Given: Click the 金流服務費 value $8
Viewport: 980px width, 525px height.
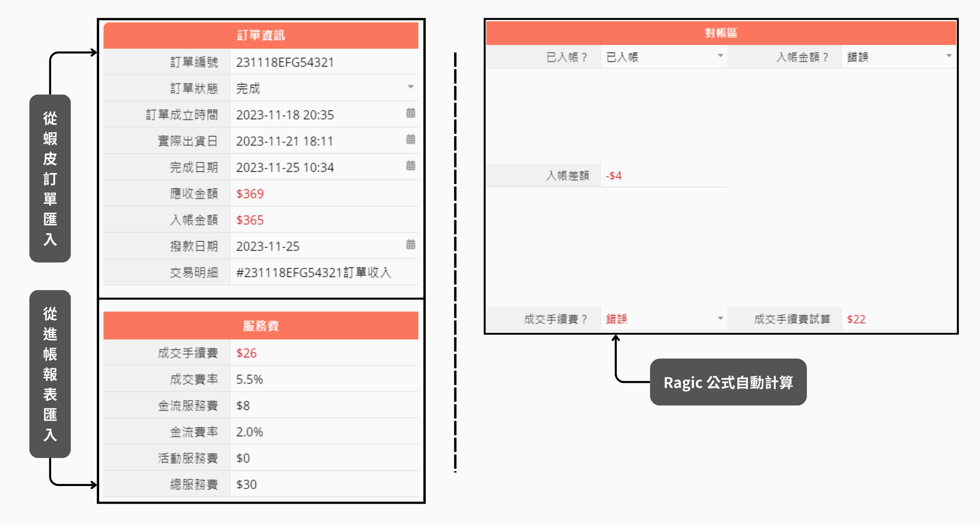Looking at the screenshot, I should coord(243,405).
